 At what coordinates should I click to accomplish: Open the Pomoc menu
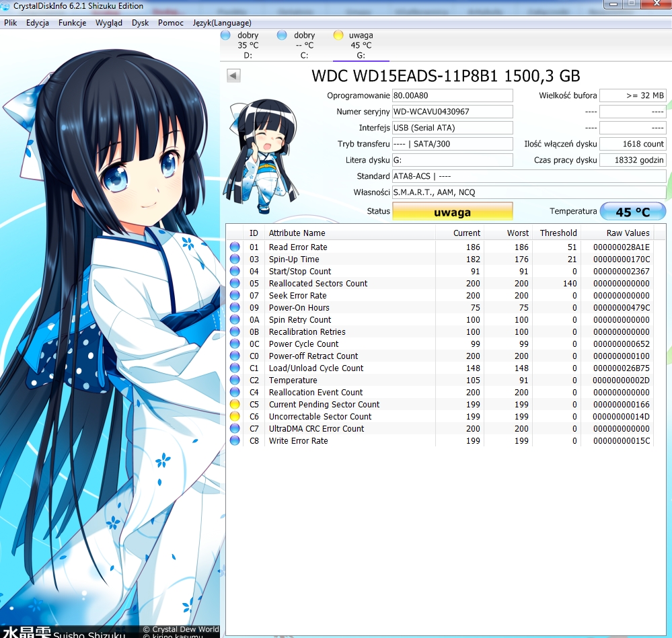pos(171,23)
